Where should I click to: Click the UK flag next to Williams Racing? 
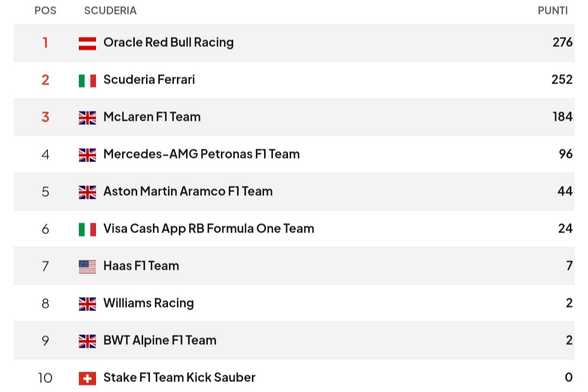pos(87,304)
